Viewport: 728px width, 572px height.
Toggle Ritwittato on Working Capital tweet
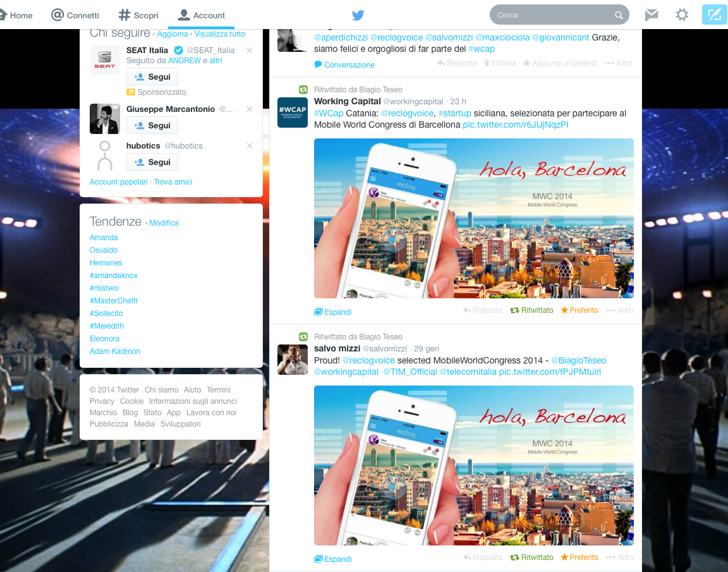531,310
